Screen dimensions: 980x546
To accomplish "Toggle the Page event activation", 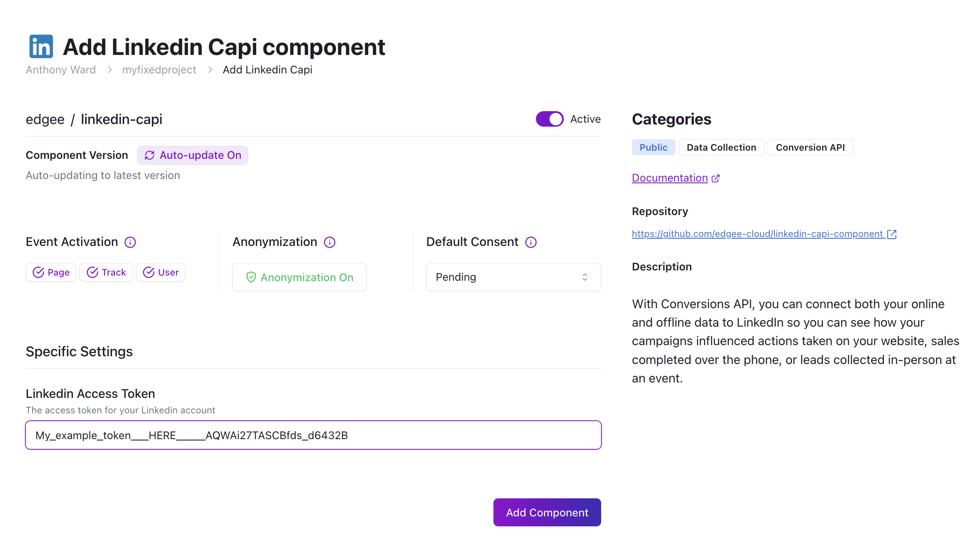I will [x=51, y=273].
